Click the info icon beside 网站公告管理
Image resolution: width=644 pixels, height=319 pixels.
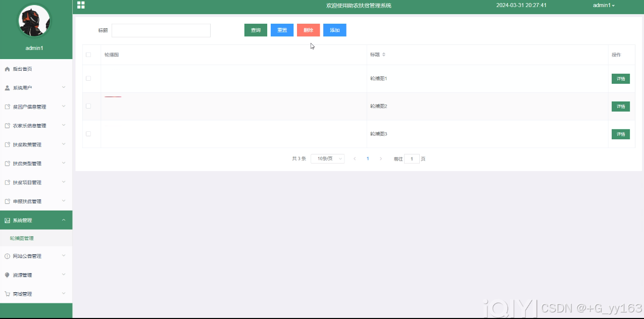tap(7, 256)
